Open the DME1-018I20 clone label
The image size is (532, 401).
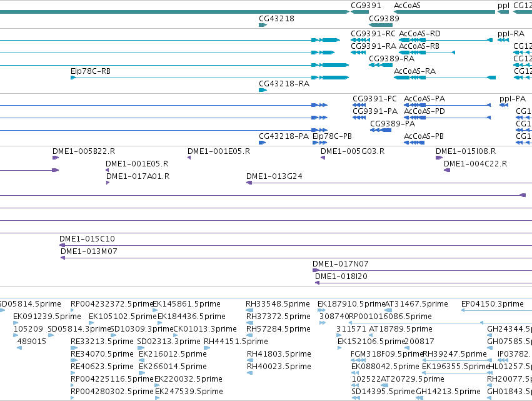coord(341,277)
